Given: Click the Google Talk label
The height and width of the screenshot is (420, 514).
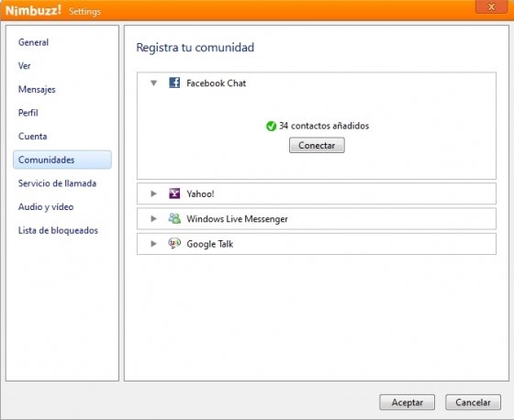Looking at the screenshot, I should click(210, 244).
